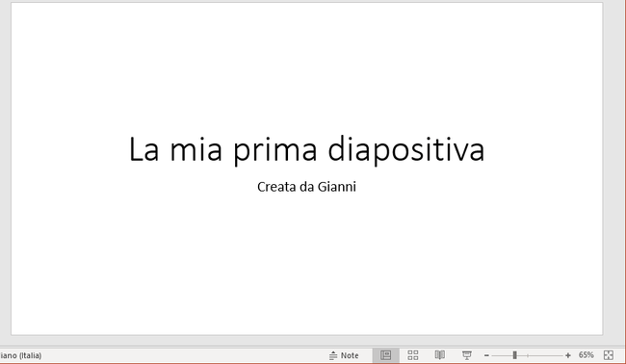626x364 pixels.
Task: Fit slide to current window icon
Action: [609, 355]
